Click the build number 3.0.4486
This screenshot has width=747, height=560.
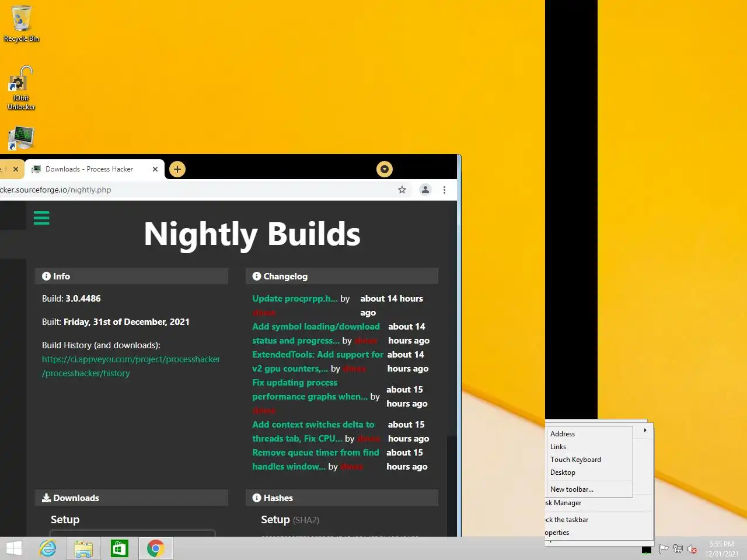click(x=83, y=299)
